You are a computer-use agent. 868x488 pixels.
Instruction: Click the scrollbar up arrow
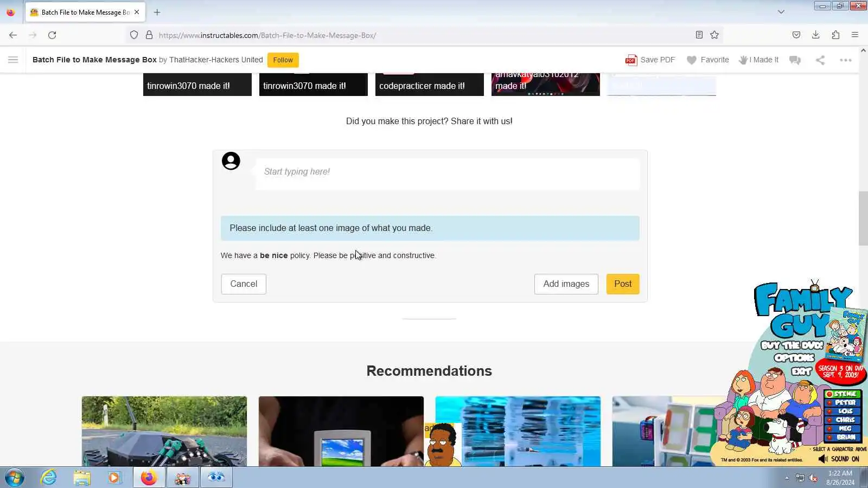coord(863,50)
